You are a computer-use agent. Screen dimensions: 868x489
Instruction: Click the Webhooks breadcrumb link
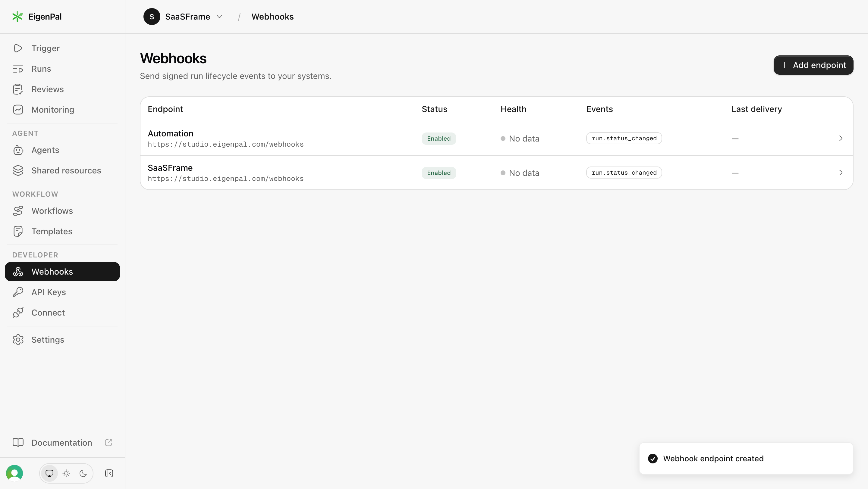point(272,17)
